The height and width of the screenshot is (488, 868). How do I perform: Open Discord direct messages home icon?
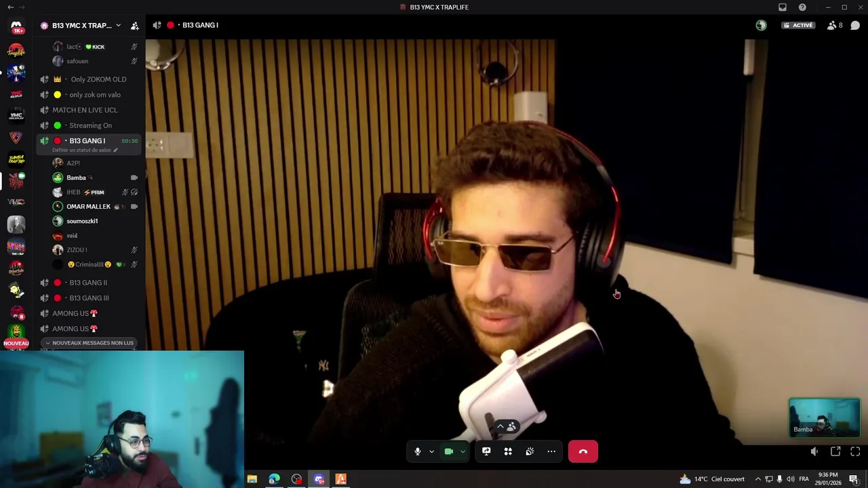click(x=16, y=26)
